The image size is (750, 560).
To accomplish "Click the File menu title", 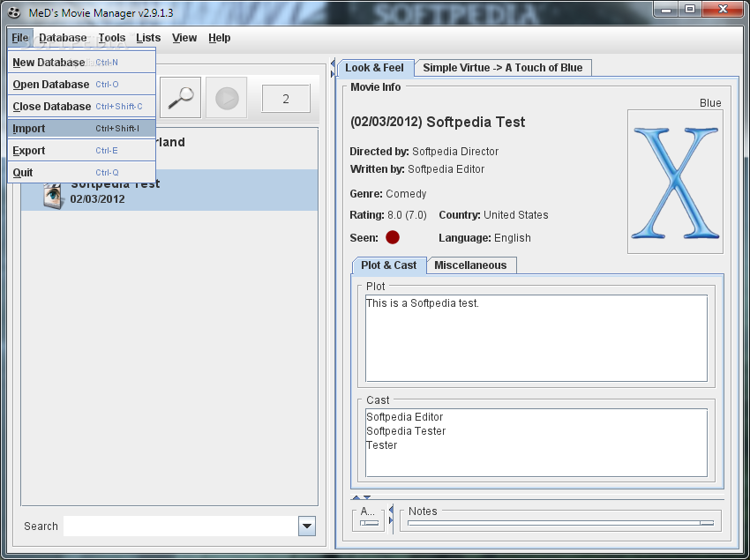I will [x=20, y=38].
